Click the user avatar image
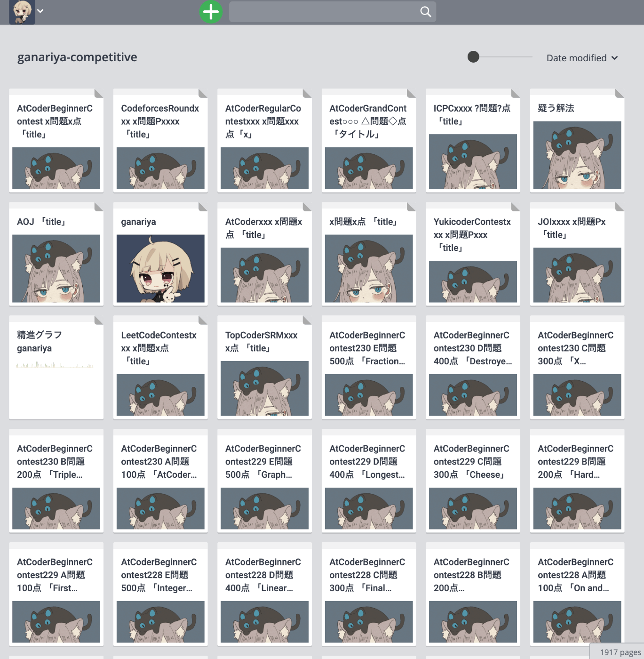This screenshot has height=659, width=644. (22, 12)
